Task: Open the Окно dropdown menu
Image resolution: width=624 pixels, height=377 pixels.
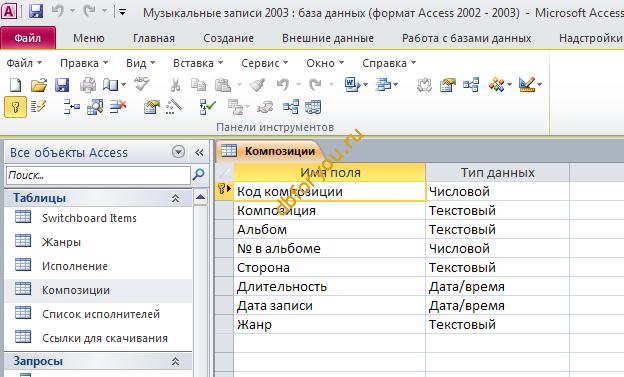Action: pyautogui.click(x=325, y=63)
